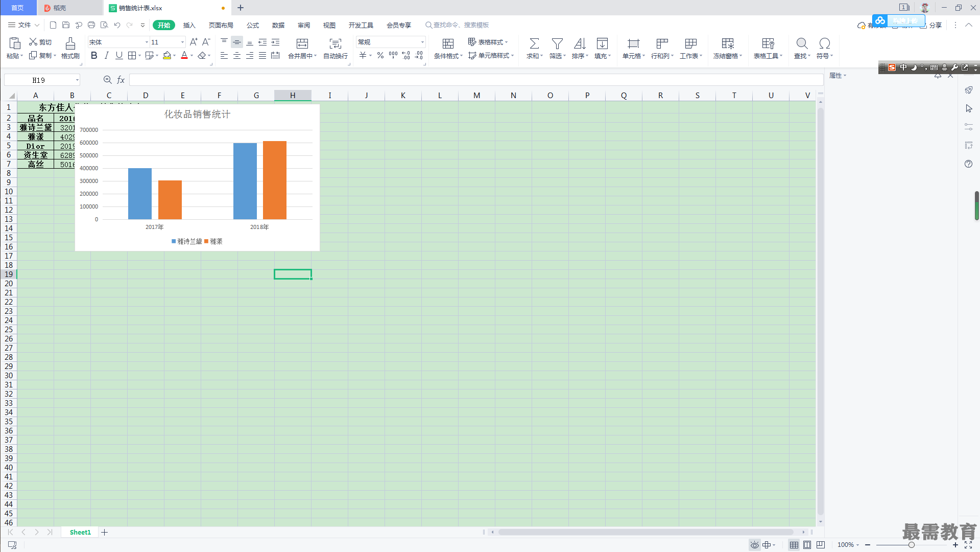This screenshot has width=980, height=552.
Task: Toggle middle vertical alignment
Action: pyautogui.click(x=237, y=42)
